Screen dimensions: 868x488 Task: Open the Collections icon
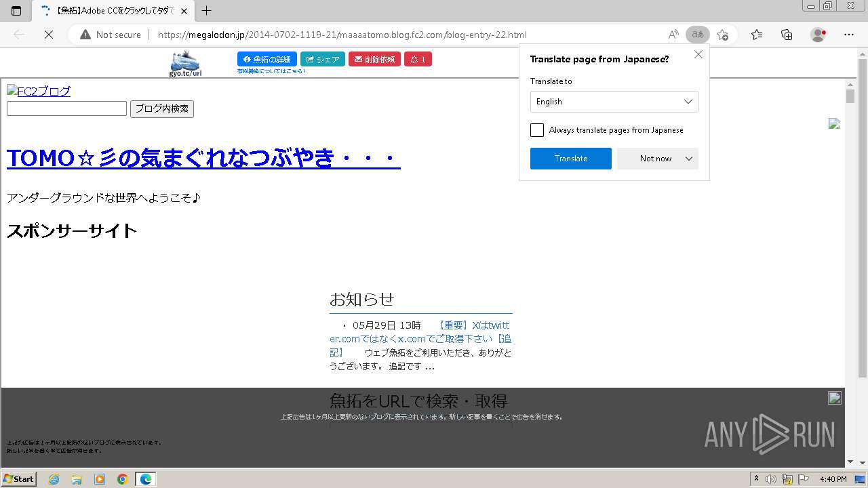787,35
